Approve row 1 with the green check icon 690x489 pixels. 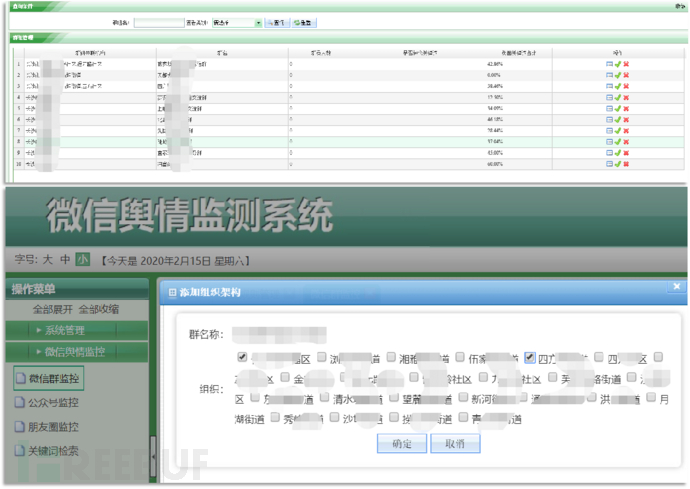[618, 64]
